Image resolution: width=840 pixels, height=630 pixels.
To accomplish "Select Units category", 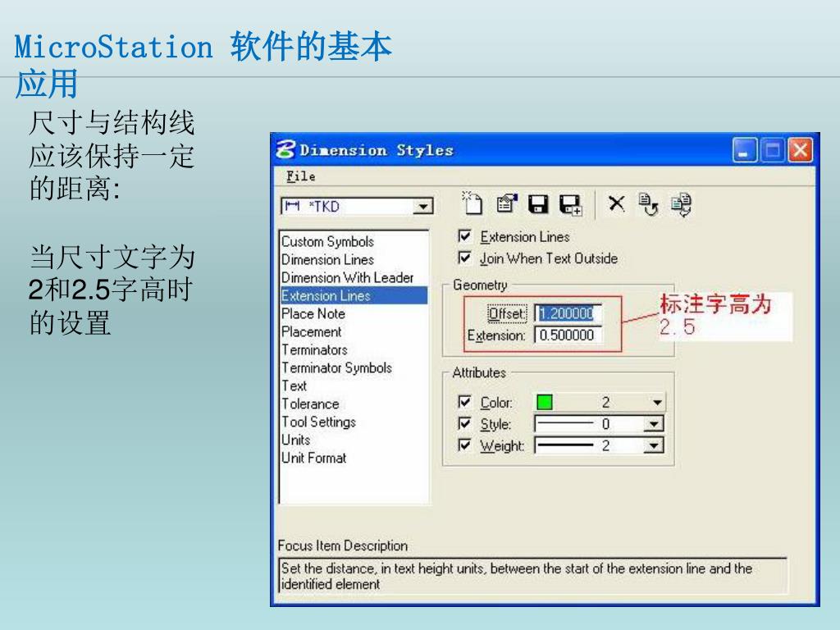I will [354, 440].
